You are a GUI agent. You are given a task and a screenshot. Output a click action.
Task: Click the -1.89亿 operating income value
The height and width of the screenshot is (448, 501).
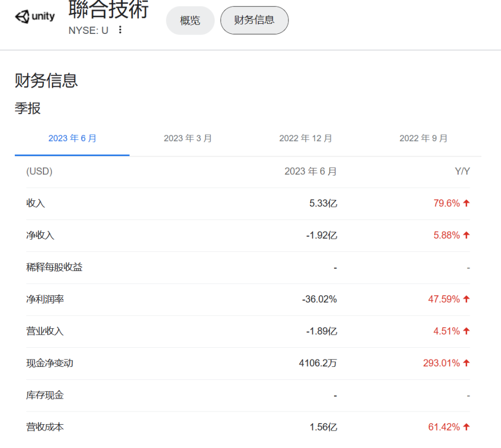click(x=321, y=331)
